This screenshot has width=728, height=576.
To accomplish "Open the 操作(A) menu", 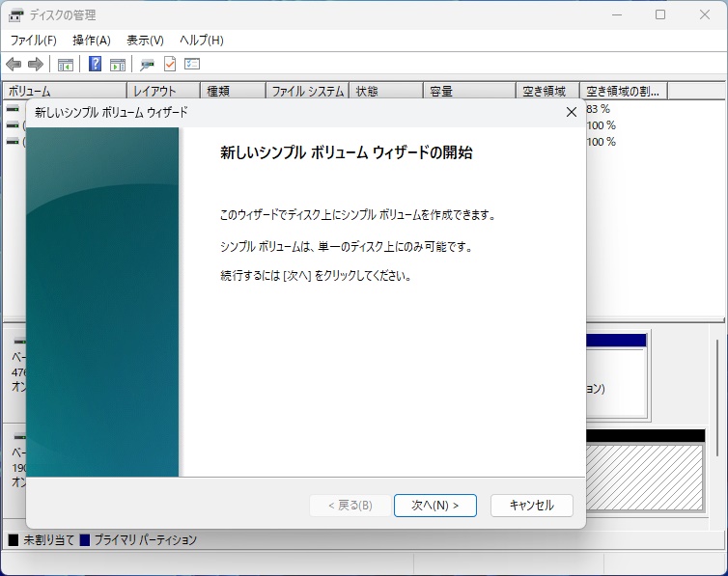I will pyautogui.click(x=92, y=41).
